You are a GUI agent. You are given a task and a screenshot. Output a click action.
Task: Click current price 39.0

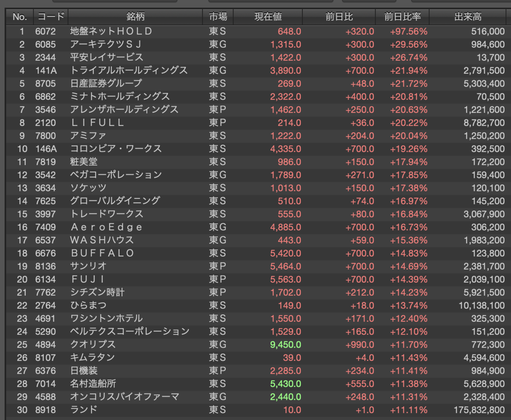[292, 357]
